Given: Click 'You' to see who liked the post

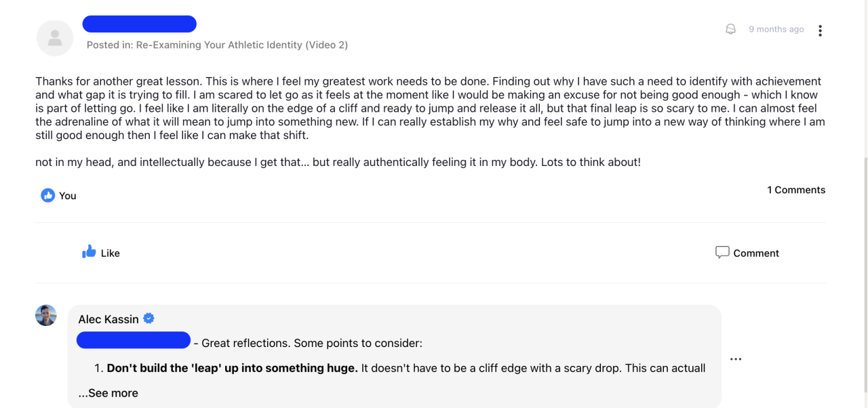Looking at the screenshot, I should (68, 195).
